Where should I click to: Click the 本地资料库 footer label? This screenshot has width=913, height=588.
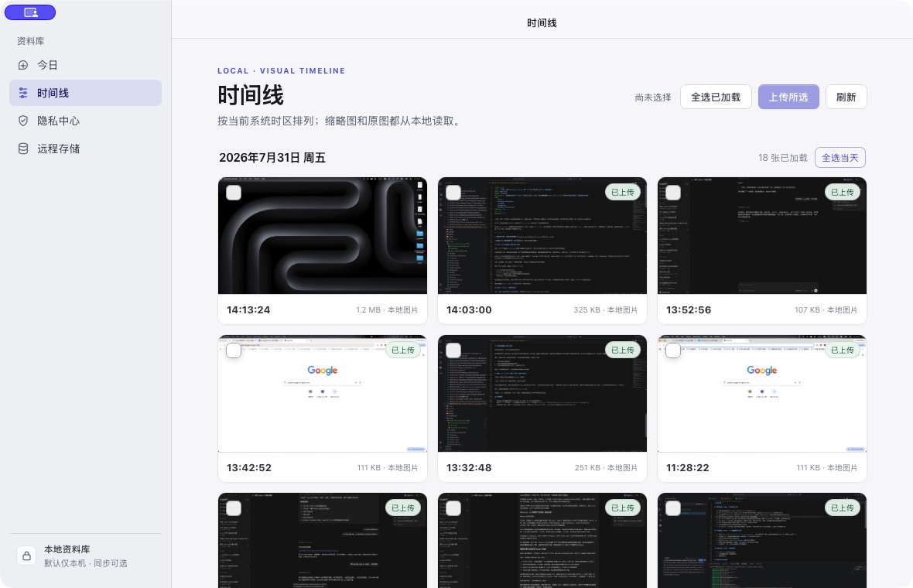tap(67, 549)
